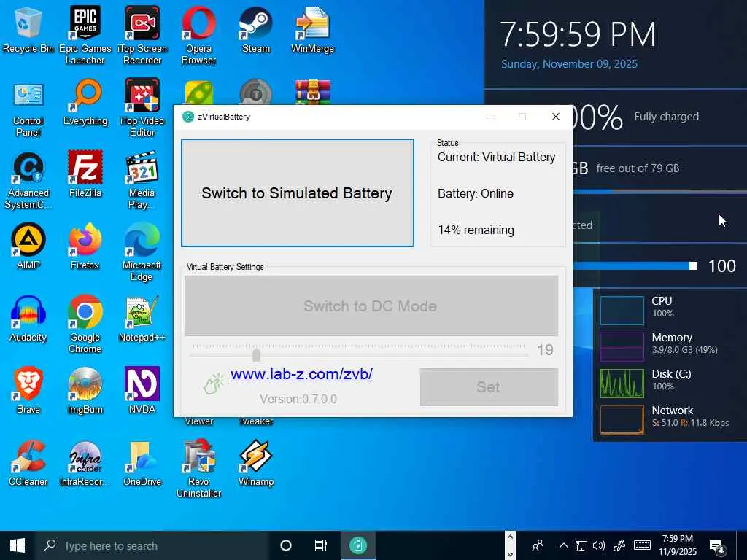
Task: Click the Network usage graph widget
Action: pyautogui.click(x=622, y=420)
